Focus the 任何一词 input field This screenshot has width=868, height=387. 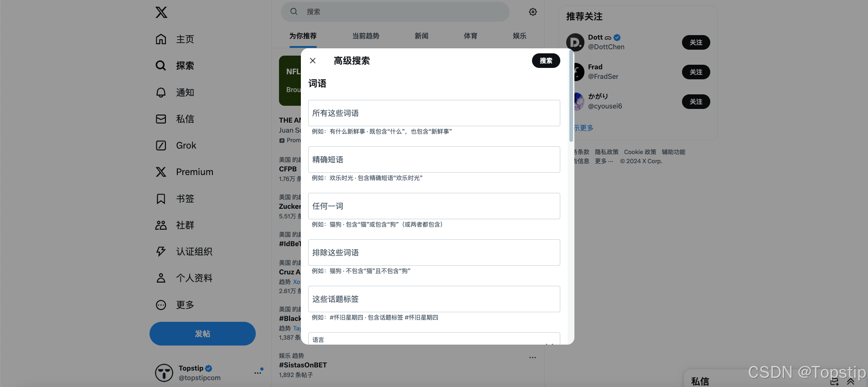click(434, 206)
